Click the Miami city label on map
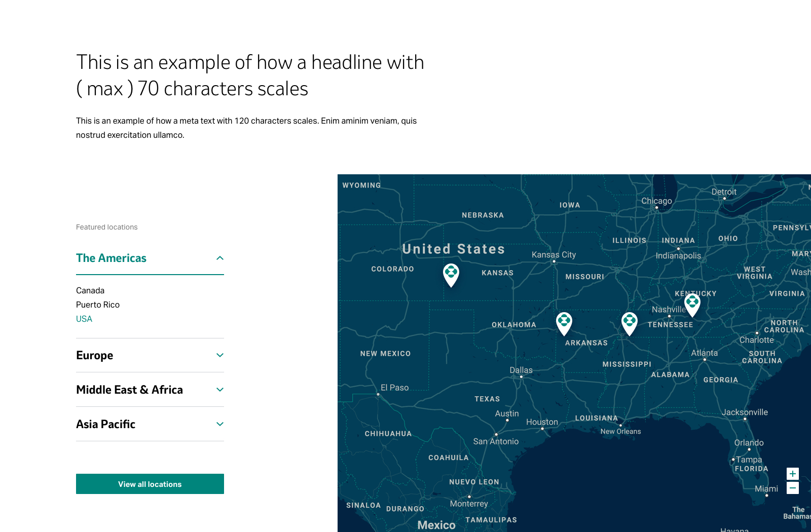The image size is (811, 532). (x=766, y=489)
